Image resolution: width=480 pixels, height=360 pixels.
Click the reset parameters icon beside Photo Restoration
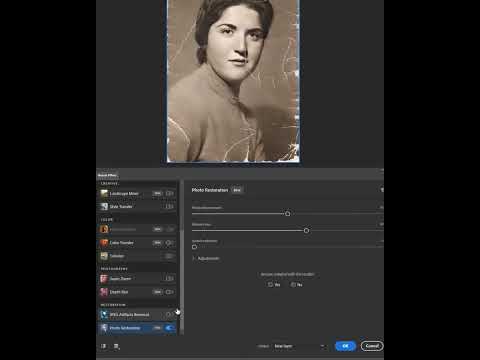point(382,190)
